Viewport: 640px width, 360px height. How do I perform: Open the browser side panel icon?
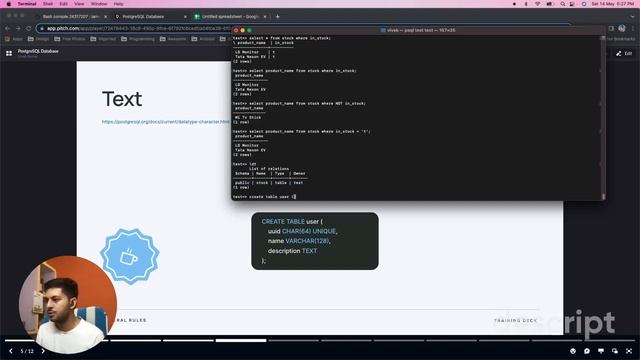click(x=611, y=28)
